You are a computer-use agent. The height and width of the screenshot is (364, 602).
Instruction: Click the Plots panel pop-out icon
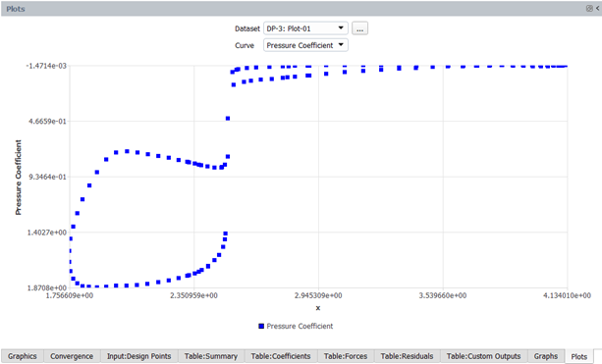[x=589, y=9]
